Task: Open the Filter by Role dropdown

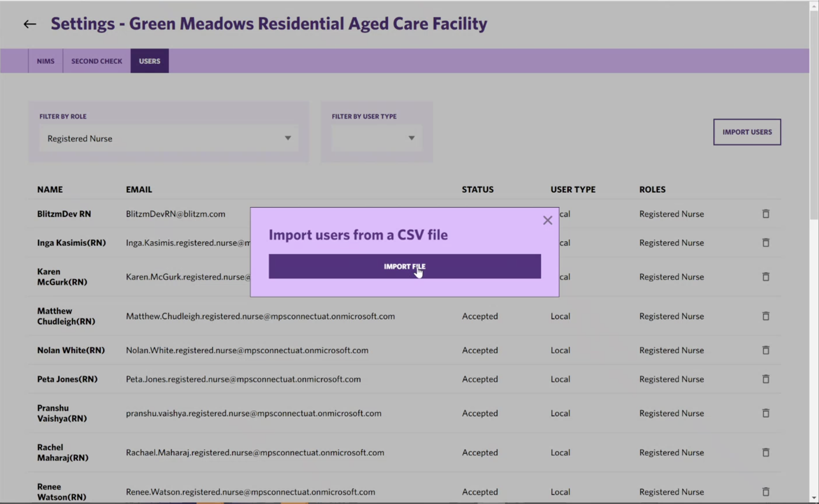Action: pos(169,138)
